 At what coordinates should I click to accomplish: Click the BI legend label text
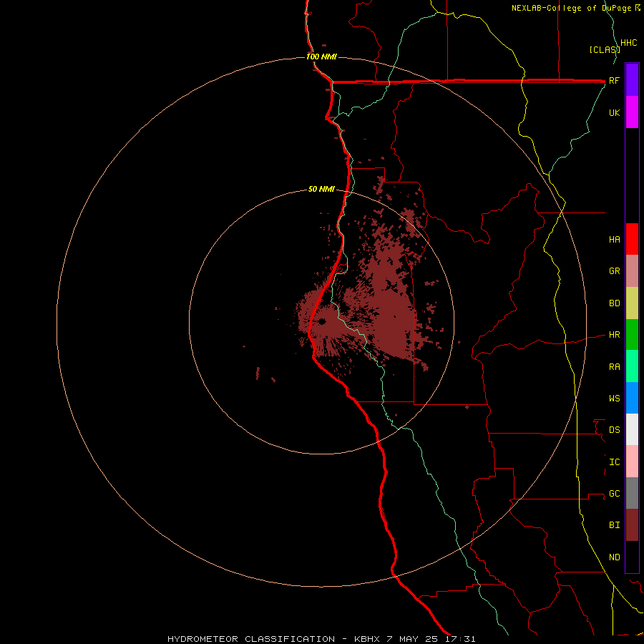[x=615, y=525]
